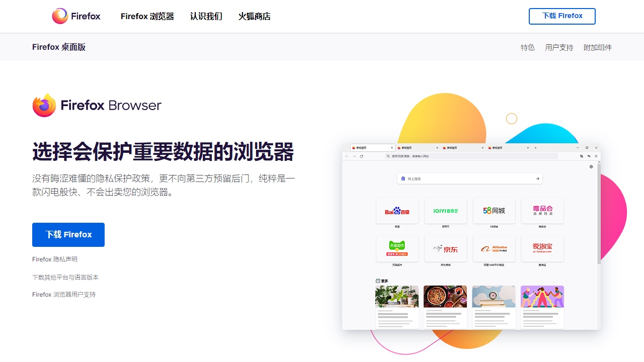Image resolution: width=644 pixels, height=362 pixels.
Task: Click the blue 下载 Firefox button
Action: coord(68,235)
